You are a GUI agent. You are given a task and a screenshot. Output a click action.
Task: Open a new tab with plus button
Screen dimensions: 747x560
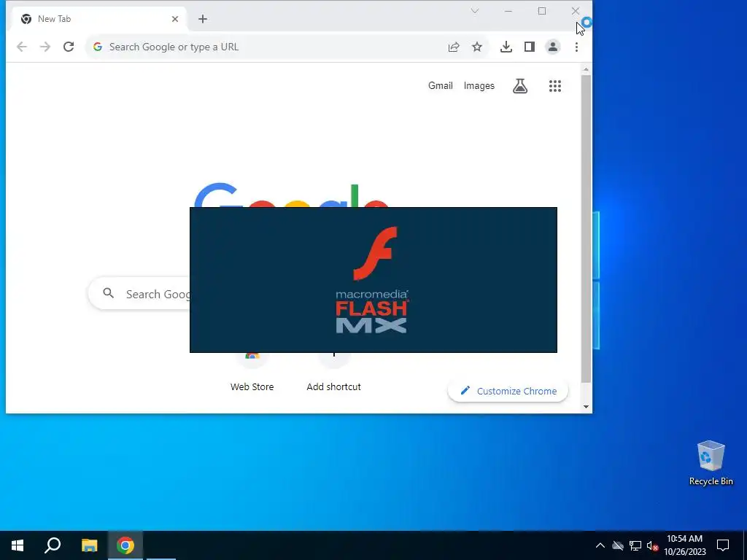pos(203,19)
